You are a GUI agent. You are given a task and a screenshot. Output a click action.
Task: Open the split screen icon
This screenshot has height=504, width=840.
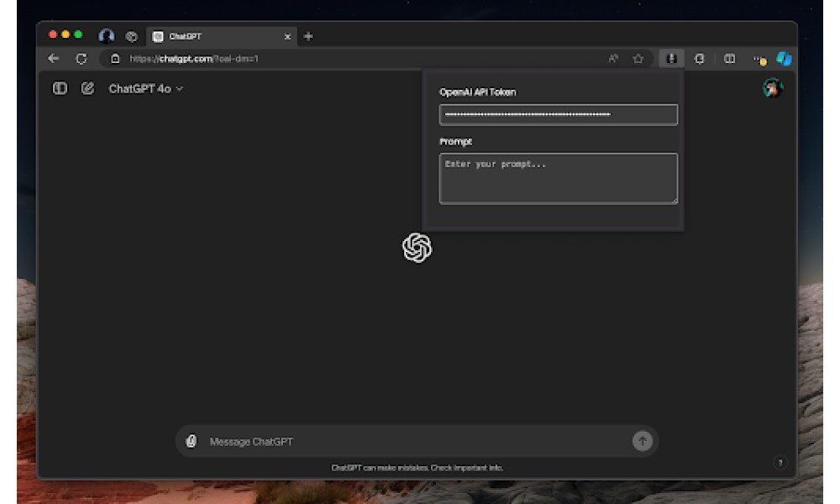[x=729, y=59]
